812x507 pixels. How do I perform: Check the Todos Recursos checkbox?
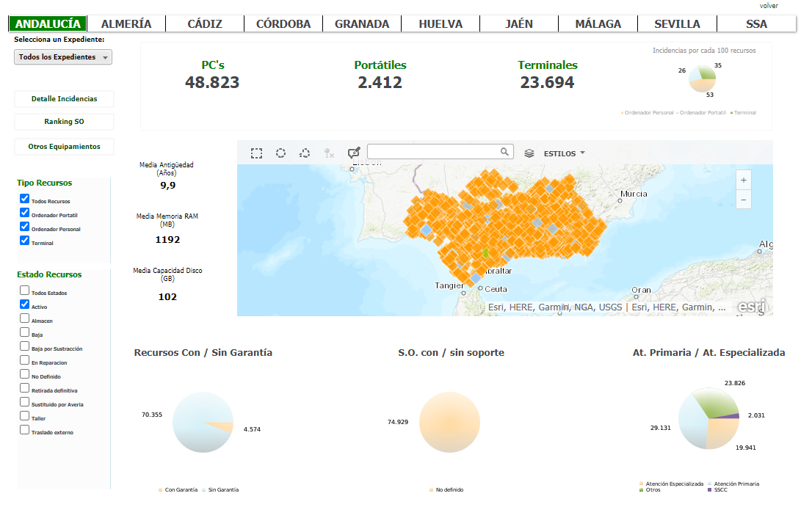coord(24,199)
